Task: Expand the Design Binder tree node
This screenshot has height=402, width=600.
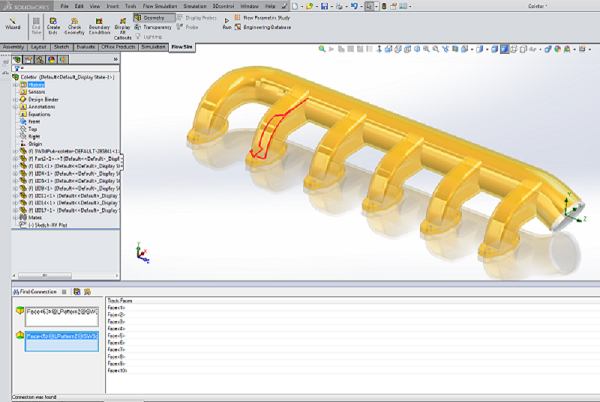Action: click(x=14, y=100)
